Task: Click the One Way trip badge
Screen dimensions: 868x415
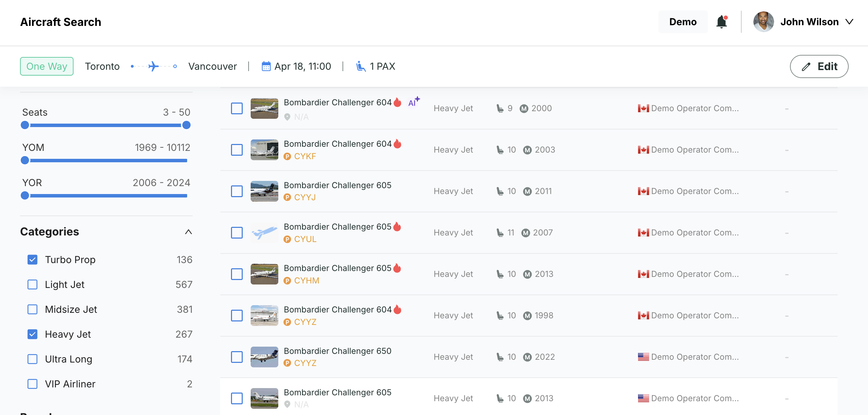Action: click(x=47, y=66)
